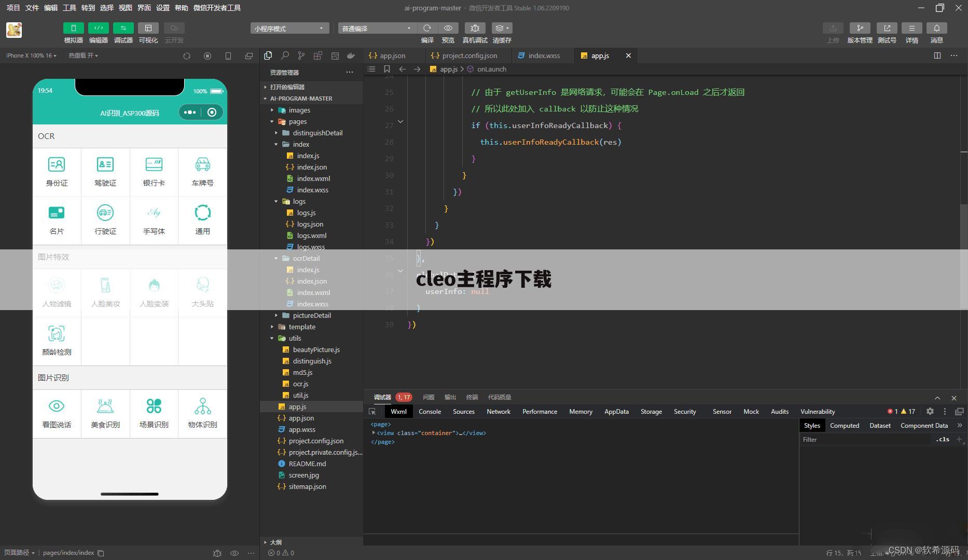Viewport: 968px width, 560px height.
Task: Collapse the debugger panel chevron
Action: (x=937, y=398)
